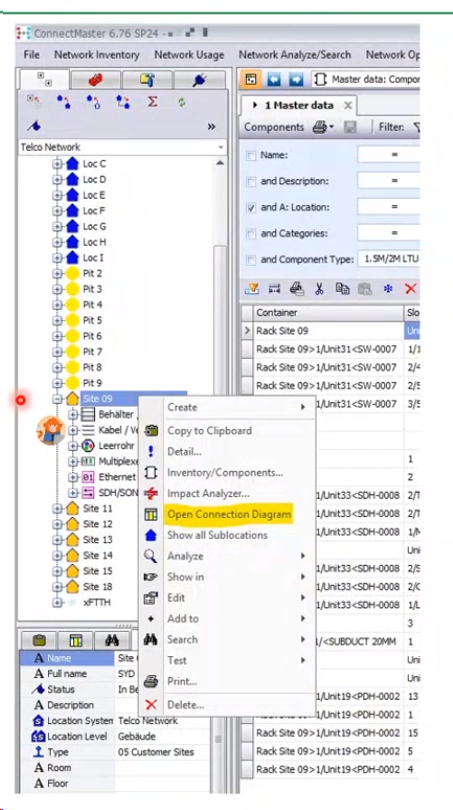Viewport: 453px width, 810px height.
Task: Select the Site 15 tree item
Action: (98, 571)
